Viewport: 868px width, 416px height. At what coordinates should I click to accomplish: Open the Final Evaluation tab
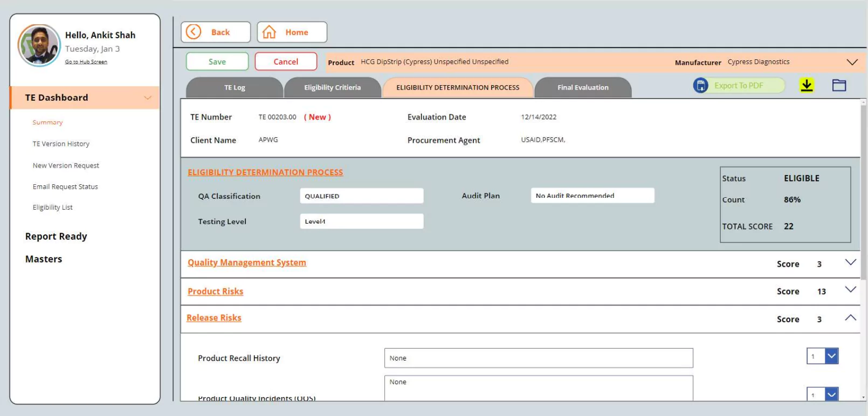pyautogui.click(x=583, y=87)
